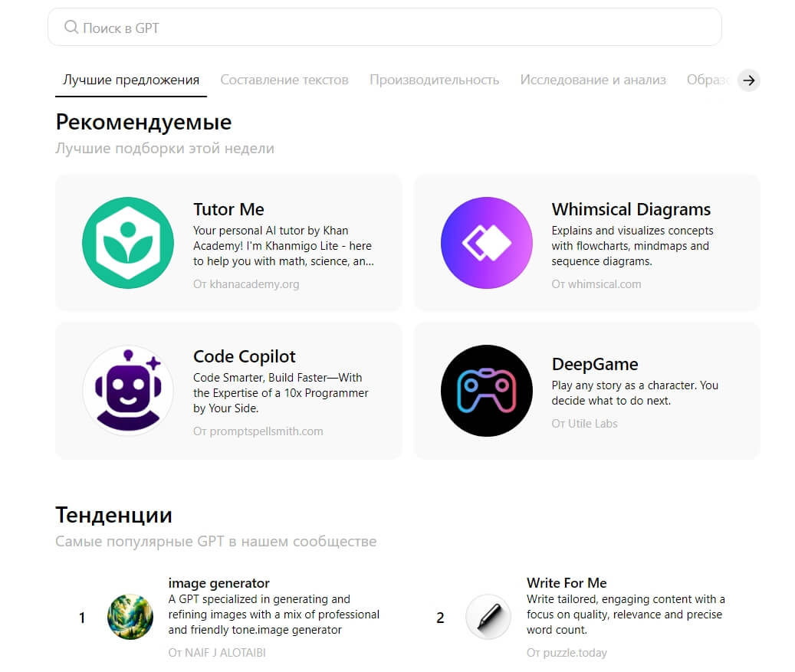
Task: Open the Write For Me pen icon
Action: (488, 617)
